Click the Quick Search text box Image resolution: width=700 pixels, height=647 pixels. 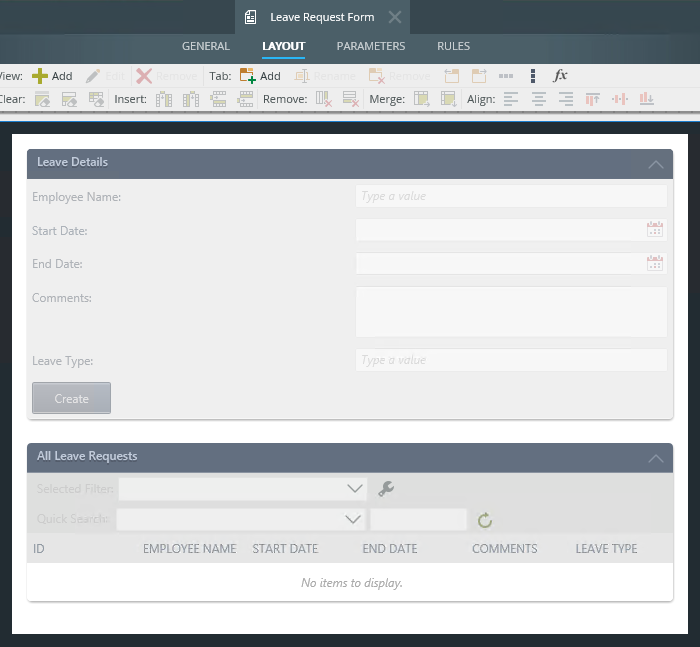pos(418,519)
